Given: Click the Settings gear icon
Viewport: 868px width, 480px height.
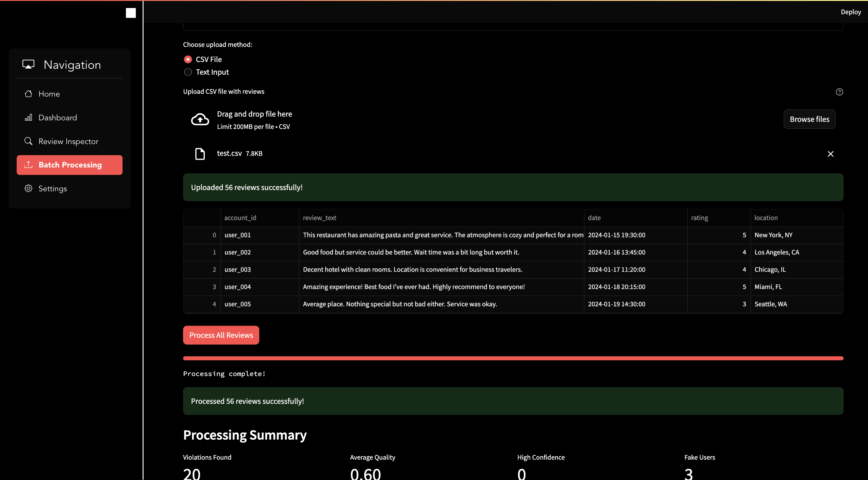Looking at the screenshot, I should pyautogui.click(x=28, y=188).
